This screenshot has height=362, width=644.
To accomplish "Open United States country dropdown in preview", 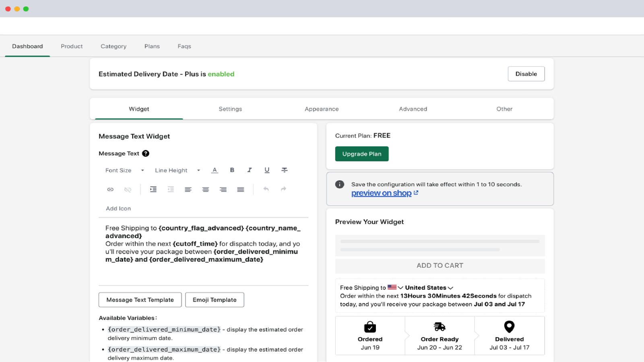I will pyautogui.click(x=429, y=288).
